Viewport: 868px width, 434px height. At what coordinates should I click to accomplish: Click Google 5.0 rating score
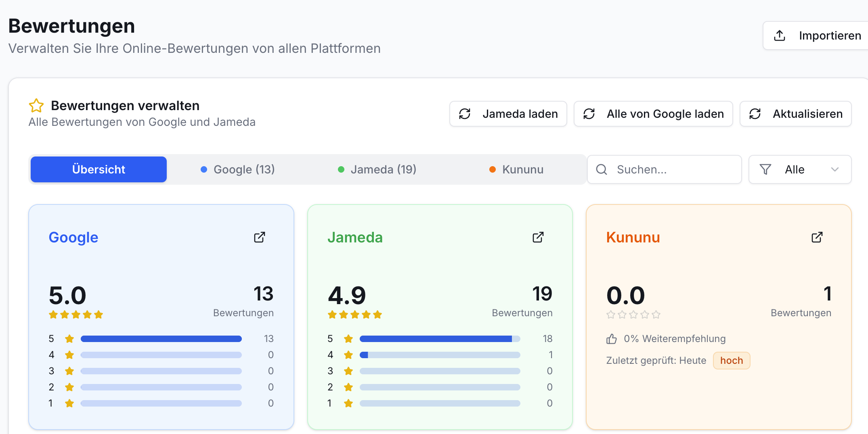(67, 296)
